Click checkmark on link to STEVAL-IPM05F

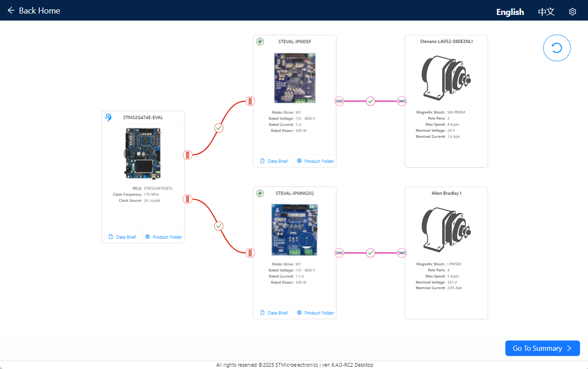[x=219, y=128]
